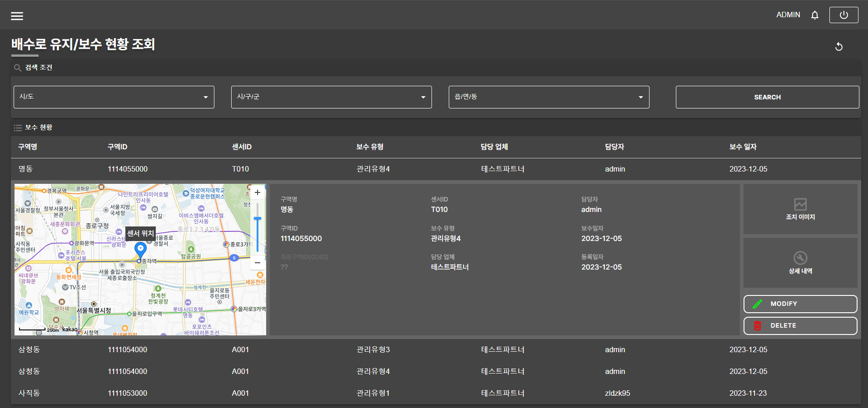Expand the 시/도 dropdown
868x408 pixels.
(x=114, y=97)
